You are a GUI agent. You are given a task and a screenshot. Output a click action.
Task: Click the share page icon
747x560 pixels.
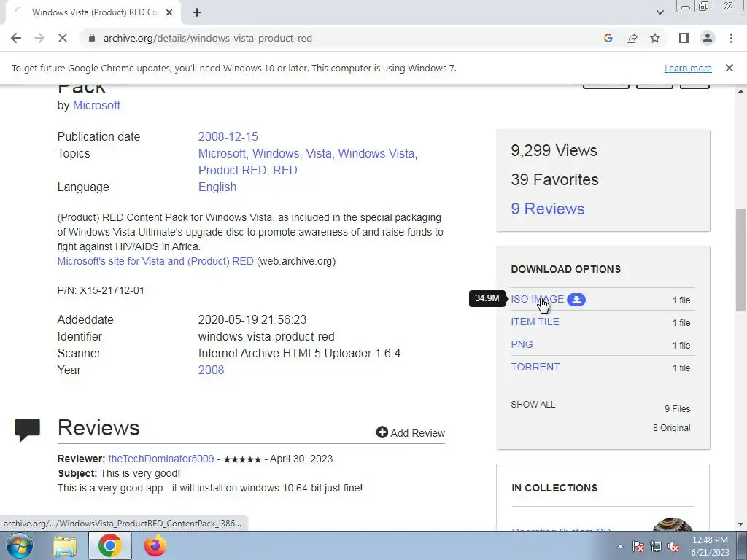click(632, 38)
